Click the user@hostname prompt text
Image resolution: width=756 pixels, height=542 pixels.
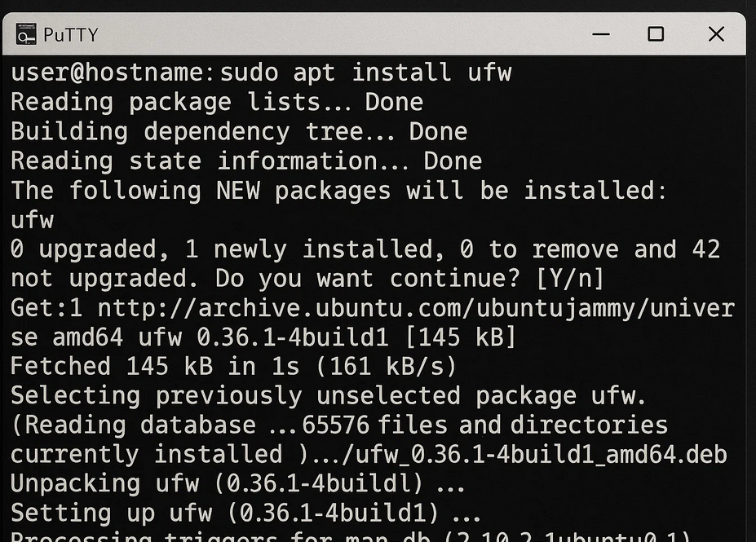(x=112, y=73)
